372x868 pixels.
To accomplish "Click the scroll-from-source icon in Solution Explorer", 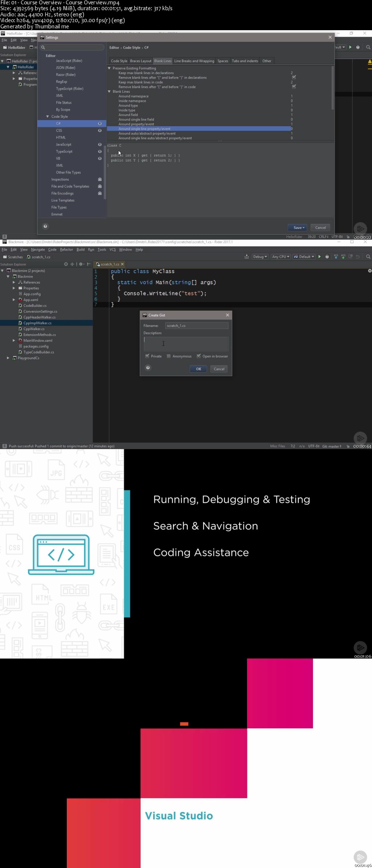I will click(x=66, y=264).
